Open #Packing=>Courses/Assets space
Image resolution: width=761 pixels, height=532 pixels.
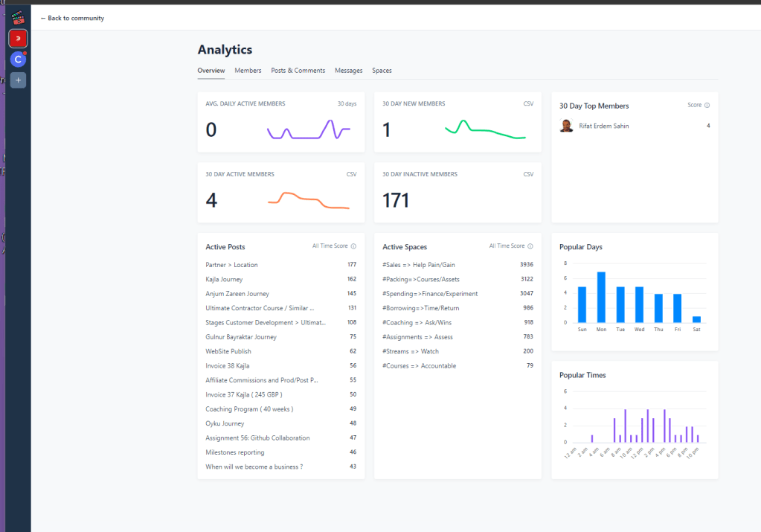[x=421, y=280]
